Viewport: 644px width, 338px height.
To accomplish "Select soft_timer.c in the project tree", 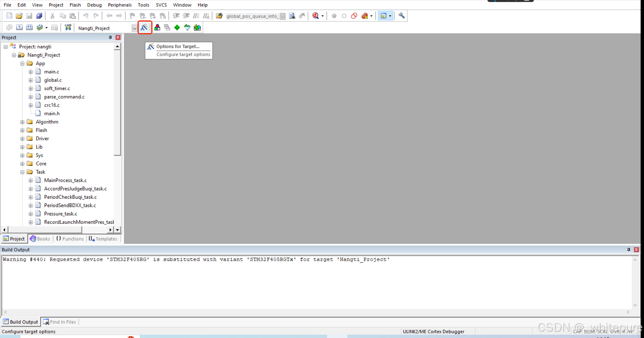I will tap(57, 89).
